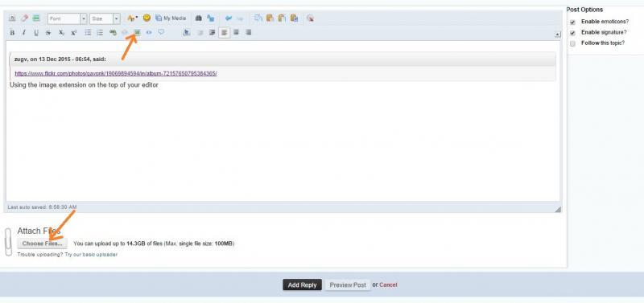This screenshot has width=644, height=303.
Task: Click the Preview Post button
Action: 348,285
